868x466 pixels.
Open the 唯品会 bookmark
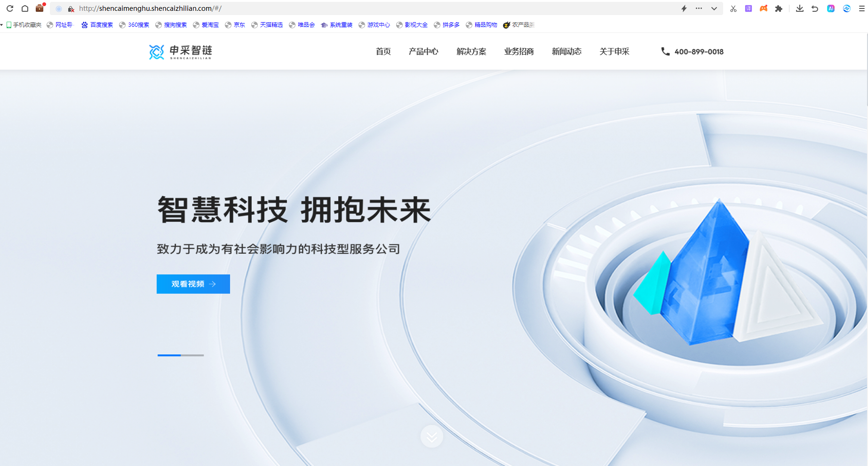click(302, 25)
